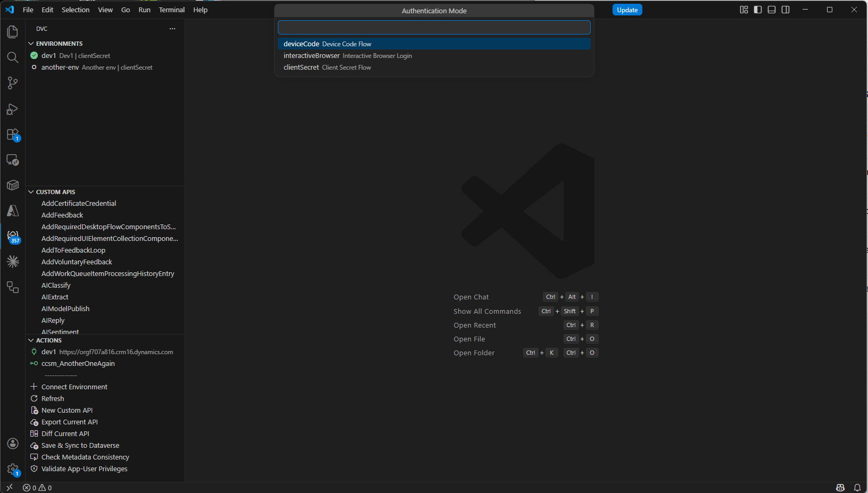
Task: Open the Extensions view icon
Action: (x=13, y=135)
